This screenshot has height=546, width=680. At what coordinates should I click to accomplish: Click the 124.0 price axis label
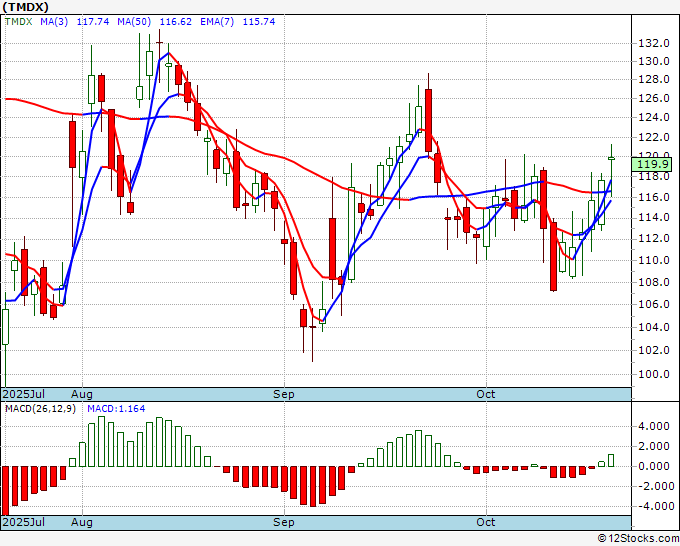[654, 118]
